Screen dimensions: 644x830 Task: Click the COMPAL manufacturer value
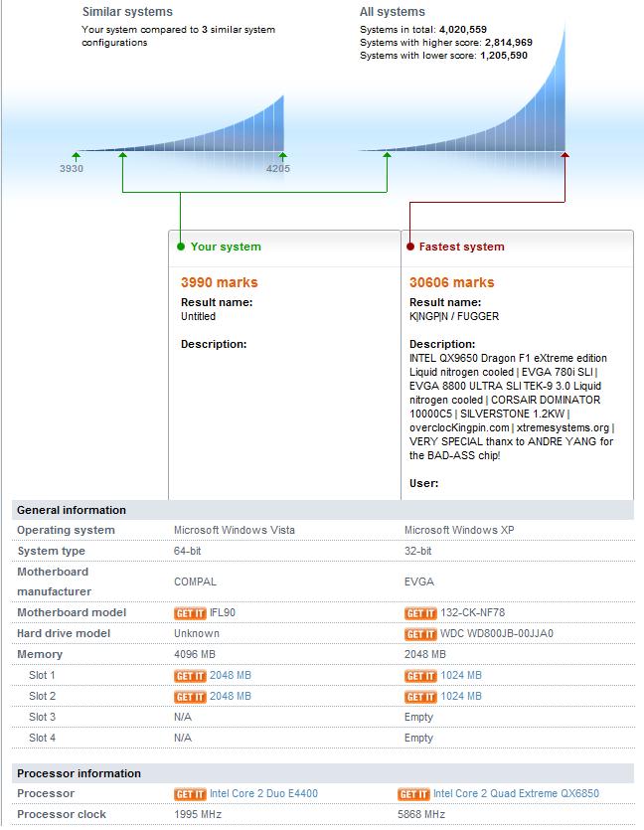195,581
